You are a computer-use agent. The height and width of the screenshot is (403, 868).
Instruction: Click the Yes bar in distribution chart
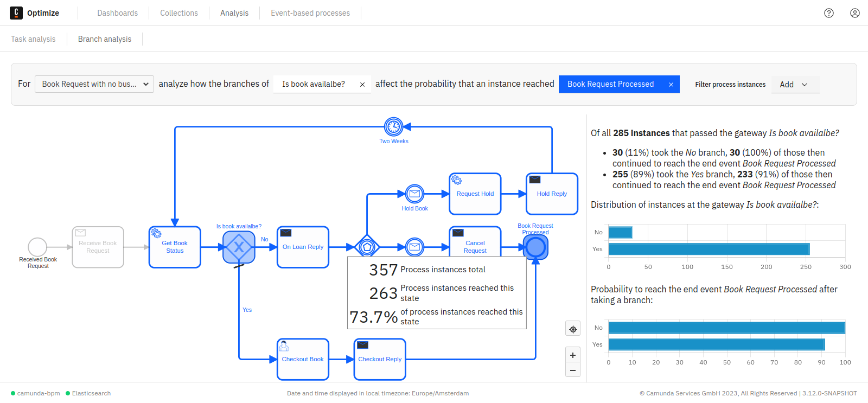(x=709, y=249)
